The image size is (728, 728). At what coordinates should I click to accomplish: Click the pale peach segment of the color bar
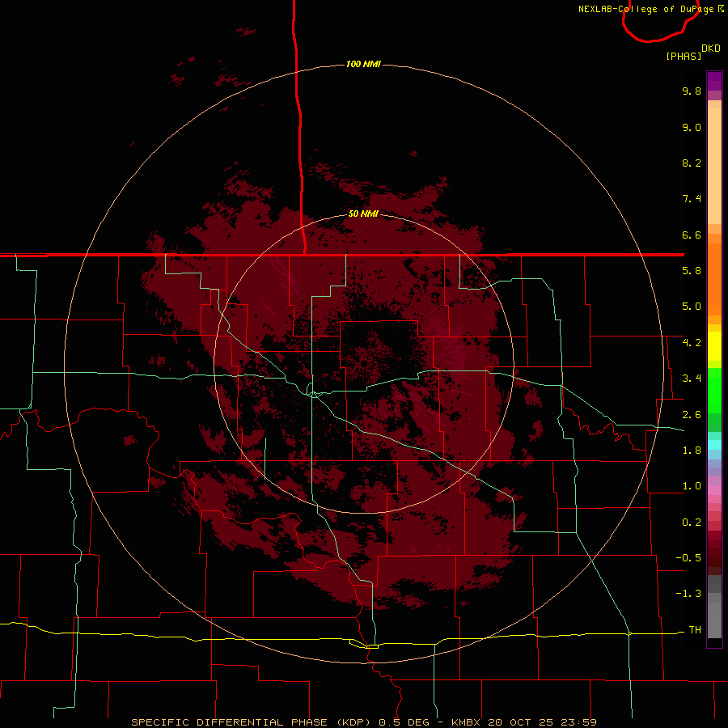tap(714, 166)
